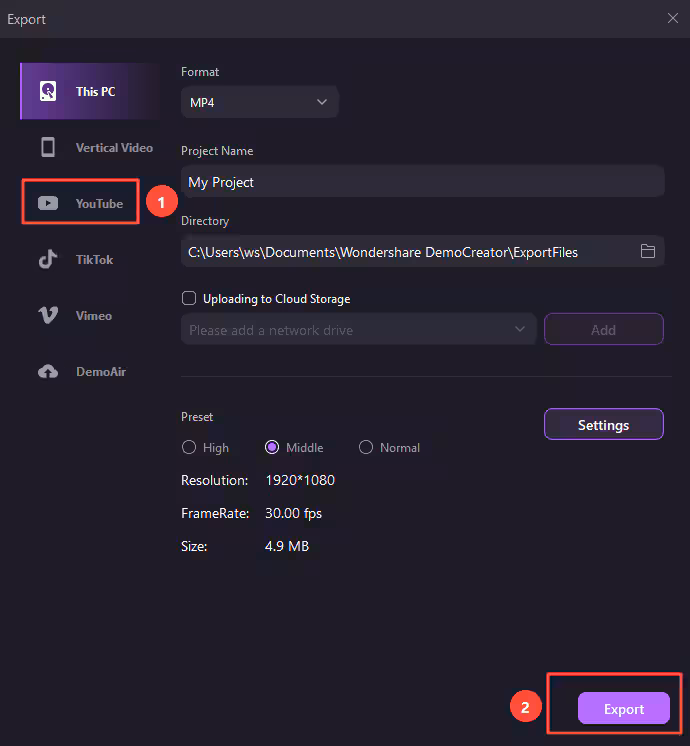Select the High preset radio button
Image resolution: width=690 pixels, height=746 pixels.
188,448
